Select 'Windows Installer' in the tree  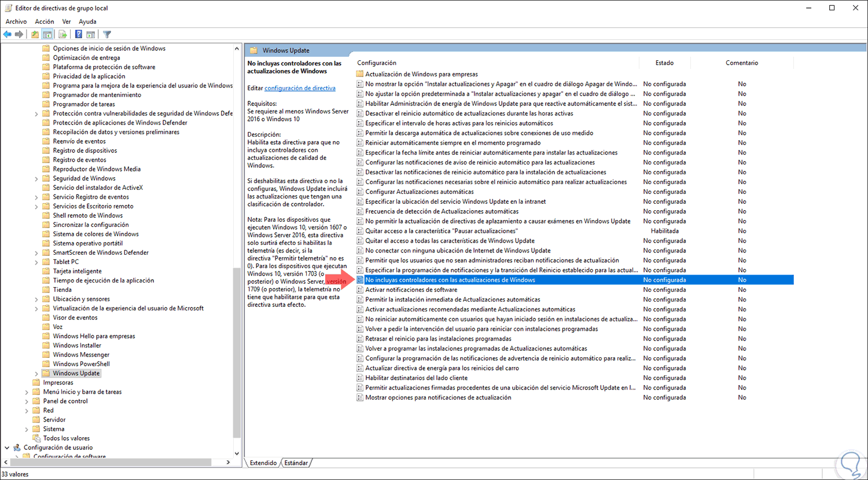tap(77, 345)
